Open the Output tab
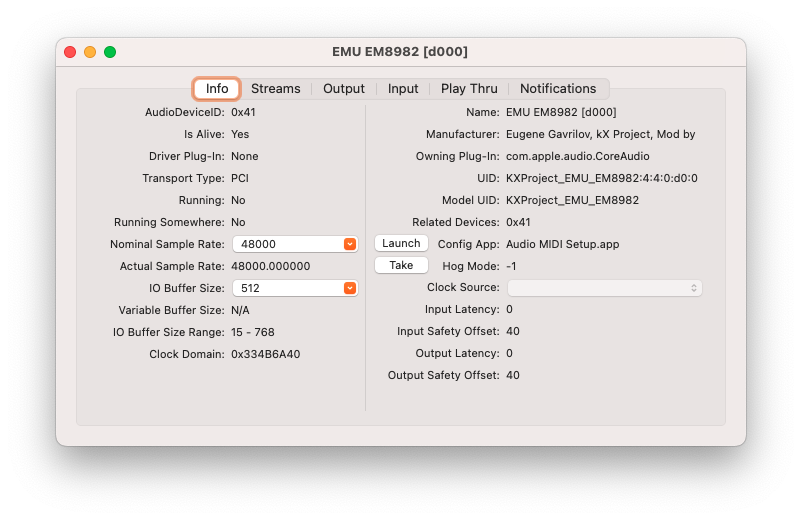 point(344,89)
